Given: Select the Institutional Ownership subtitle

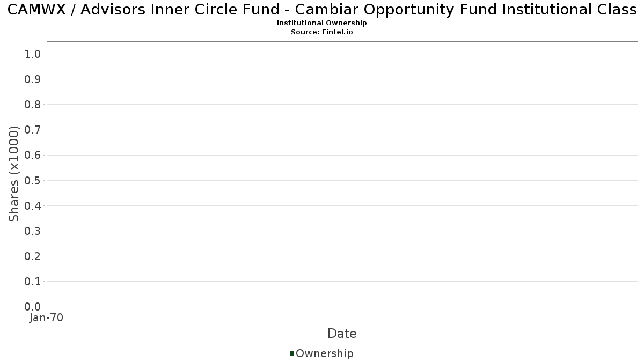Looking at the screenshot, I should [322, 23].
